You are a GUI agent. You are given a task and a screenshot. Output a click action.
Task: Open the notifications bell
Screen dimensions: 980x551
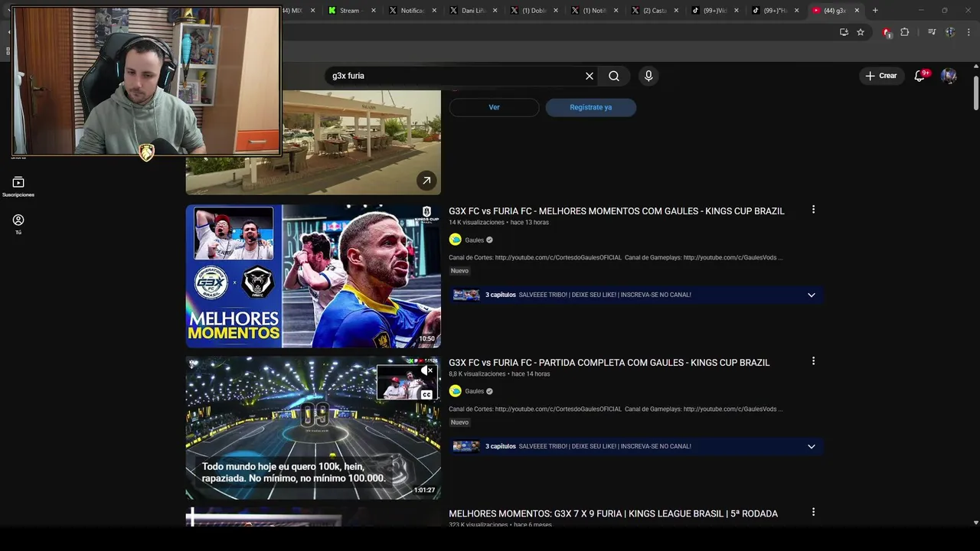[x=920, y=76]
